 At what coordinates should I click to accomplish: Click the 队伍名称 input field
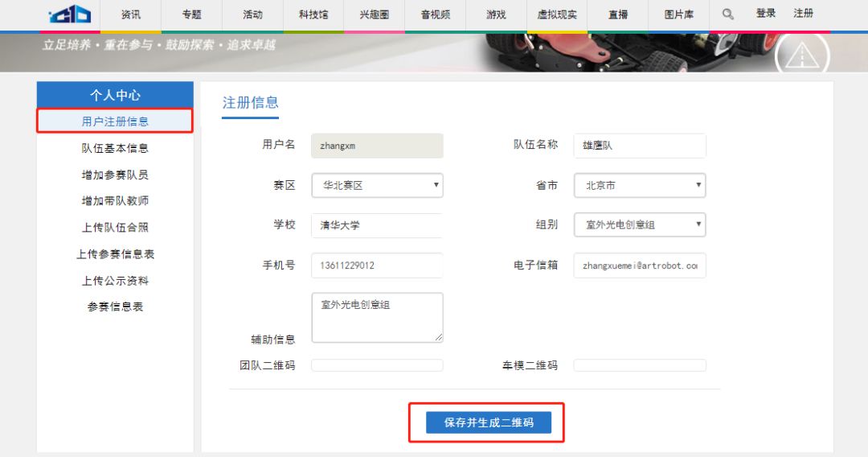point(640,146)
